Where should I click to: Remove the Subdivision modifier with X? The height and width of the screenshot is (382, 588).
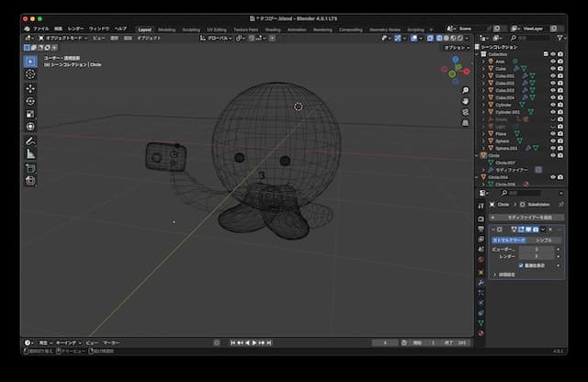pos(550,230)
